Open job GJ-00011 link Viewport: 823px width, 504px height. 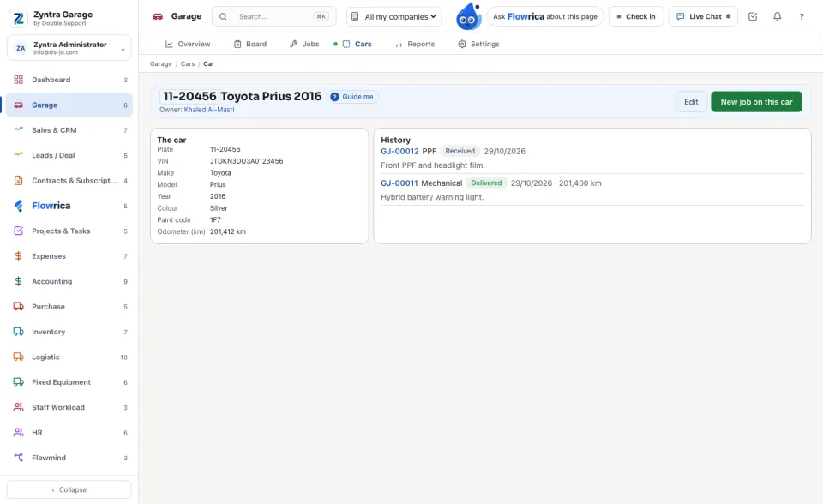coord(399,183)
